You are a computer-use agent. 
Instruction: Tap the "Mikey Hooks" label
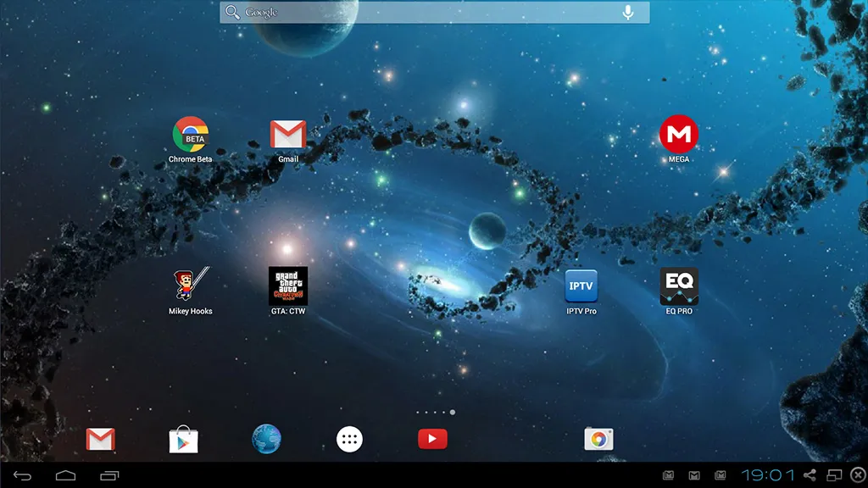tap(191, 312)
